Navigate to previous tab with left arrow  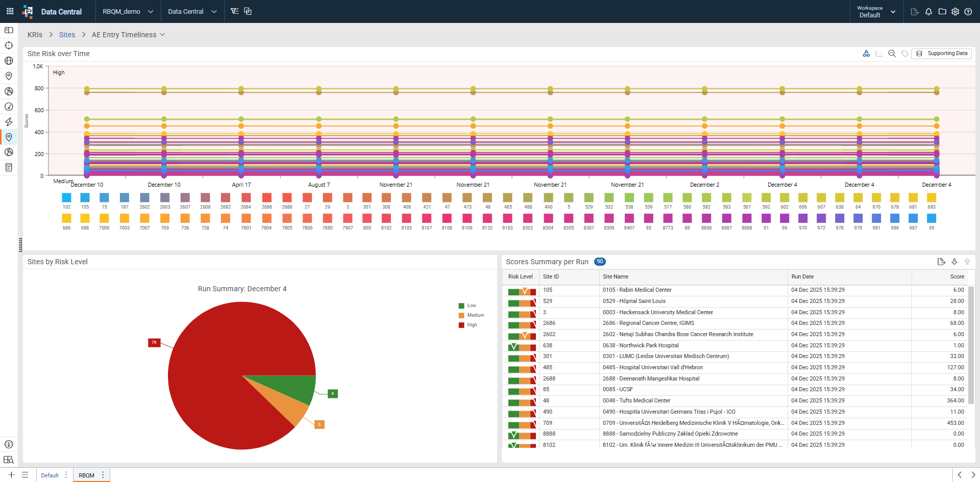click(960, 475)
